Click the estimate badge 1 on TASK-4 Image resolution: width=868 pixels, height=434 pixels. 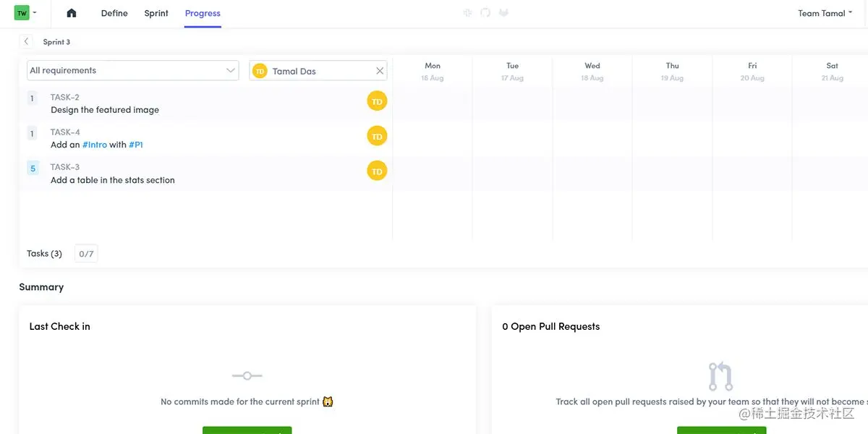pos(33,134)
